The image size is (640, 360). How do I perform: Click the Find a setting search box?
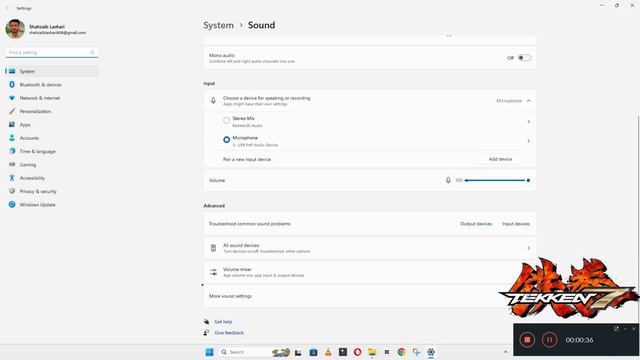[52, 53]
